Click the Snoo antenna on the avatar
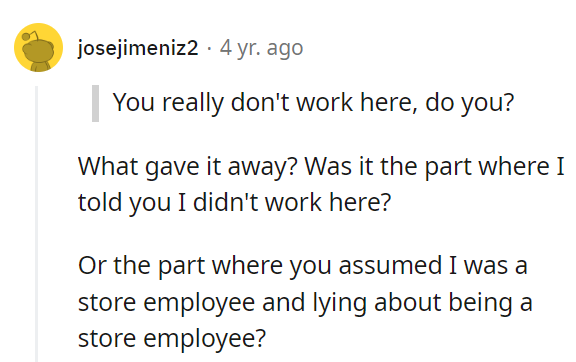This screenshot has height=362, width=576. tap(30, 36)
